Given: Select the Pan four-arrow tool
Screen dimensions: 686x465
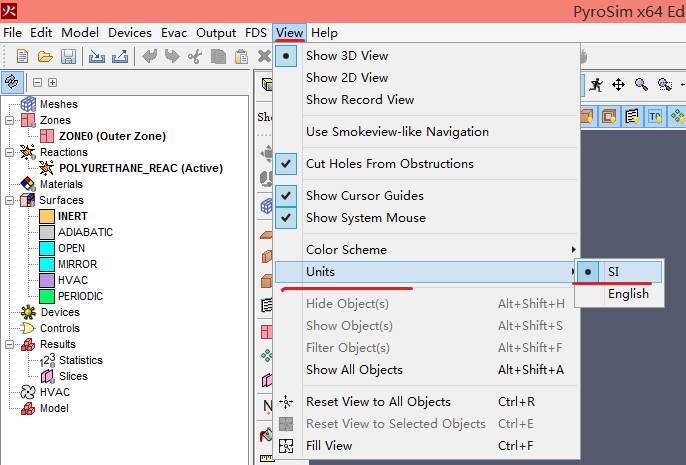Looking at the screenshot, I should [618, 84].
